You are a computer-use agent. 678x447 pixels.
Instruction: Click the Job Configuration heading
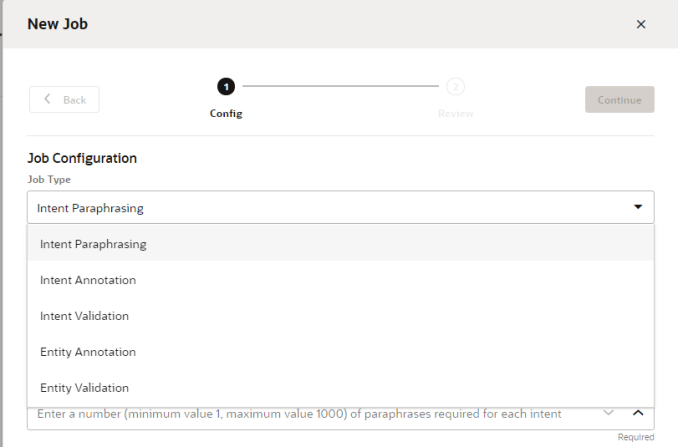[x=82, y=158]
